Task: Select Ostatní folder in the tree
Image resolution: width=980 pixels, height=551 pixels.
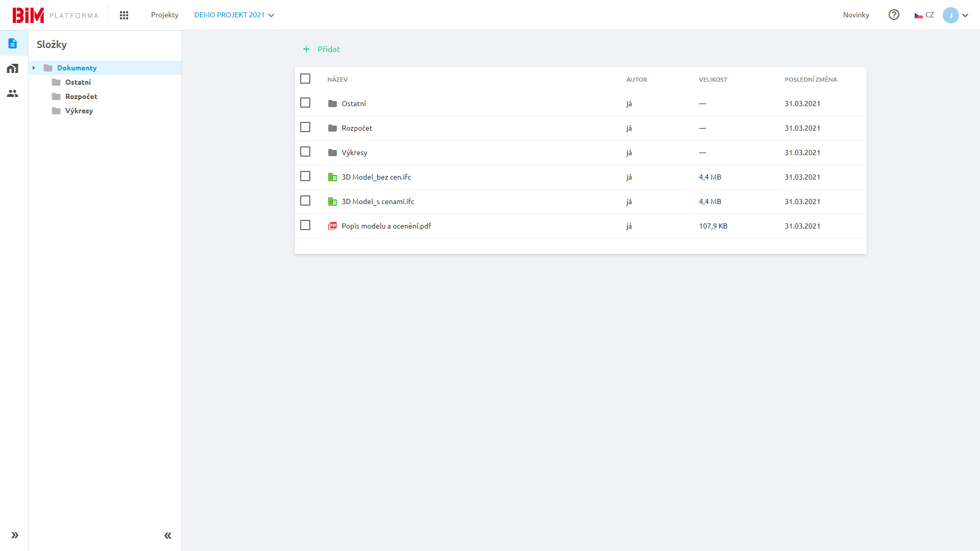Action: point(78,82)
